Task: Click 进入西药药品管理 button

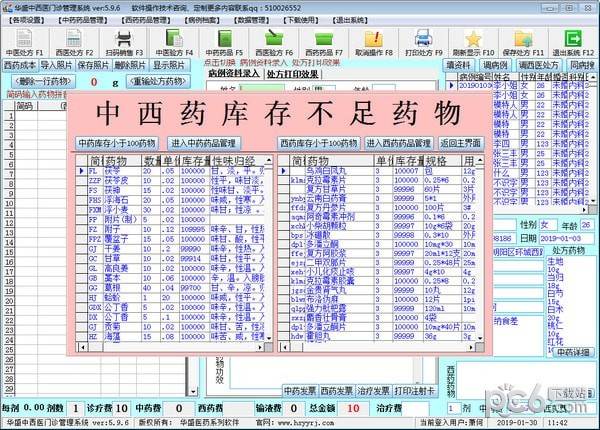Action: pyautogui.click(x=400, y=143)
